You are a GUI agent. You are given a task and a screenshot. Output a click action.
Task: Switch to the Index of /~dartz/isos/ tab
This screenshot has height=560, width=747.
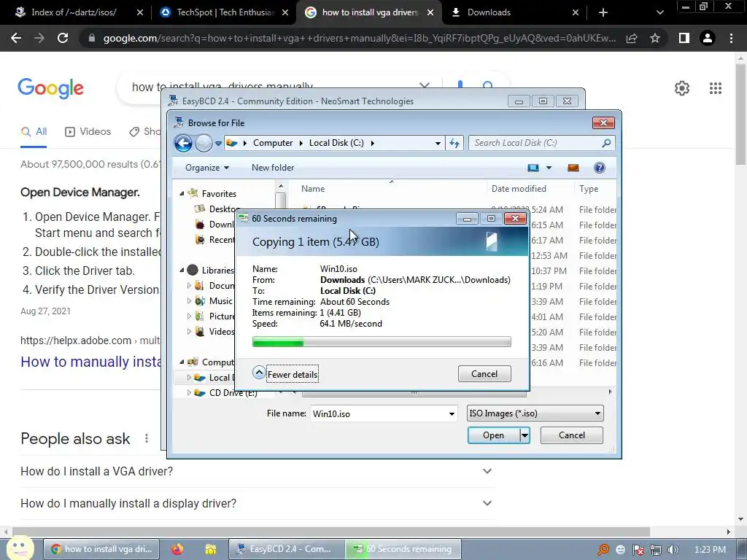click(74, 12)
